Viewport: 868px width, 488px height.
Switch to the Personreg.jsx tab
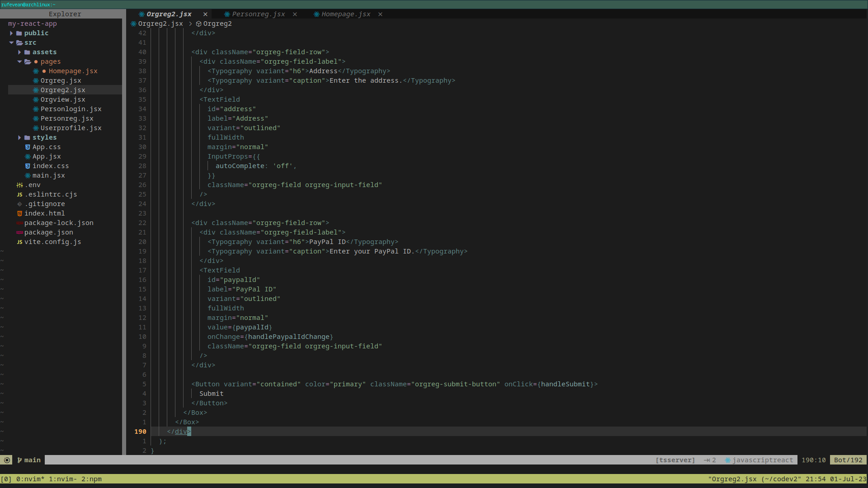pos(258,14)
